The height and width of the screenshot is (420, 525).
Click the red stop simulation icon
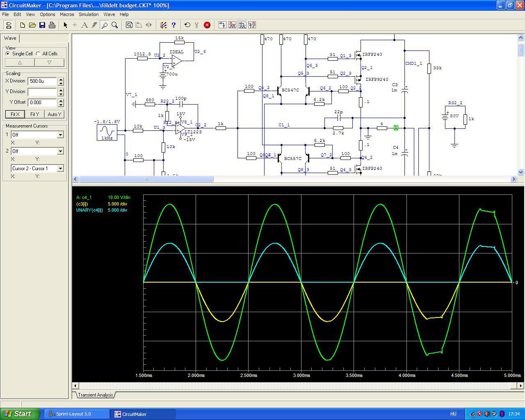point(207,25)
